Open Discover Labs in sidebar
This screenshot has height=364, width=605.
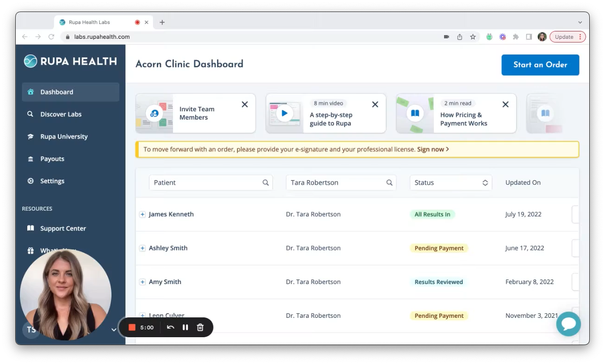(61, 114)
